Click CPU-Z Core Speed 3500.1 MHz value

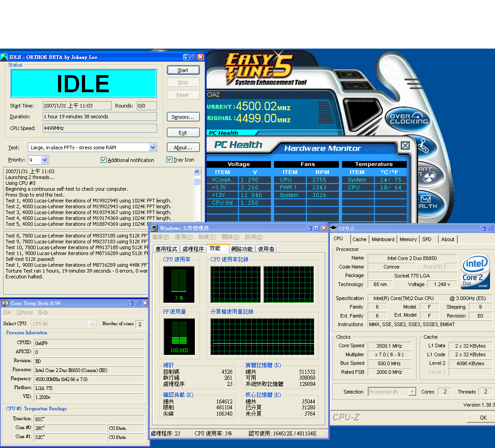(x=389, y=346)
